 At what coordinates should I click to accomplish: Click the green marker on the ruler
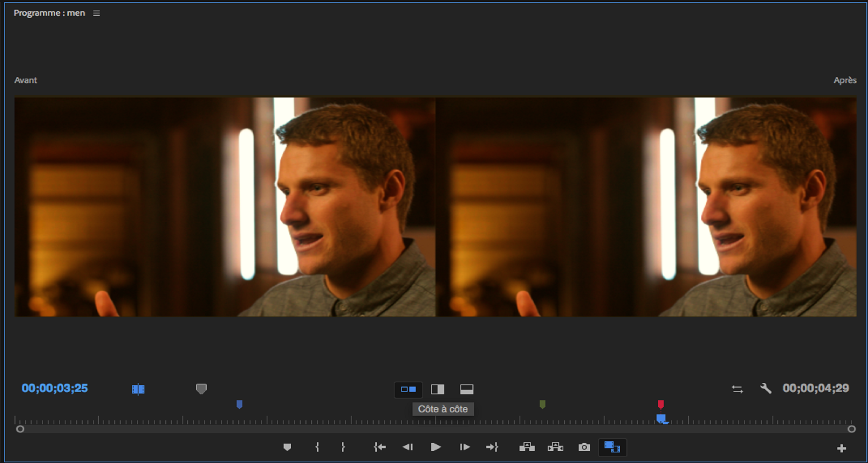click(x=542, y=404)
